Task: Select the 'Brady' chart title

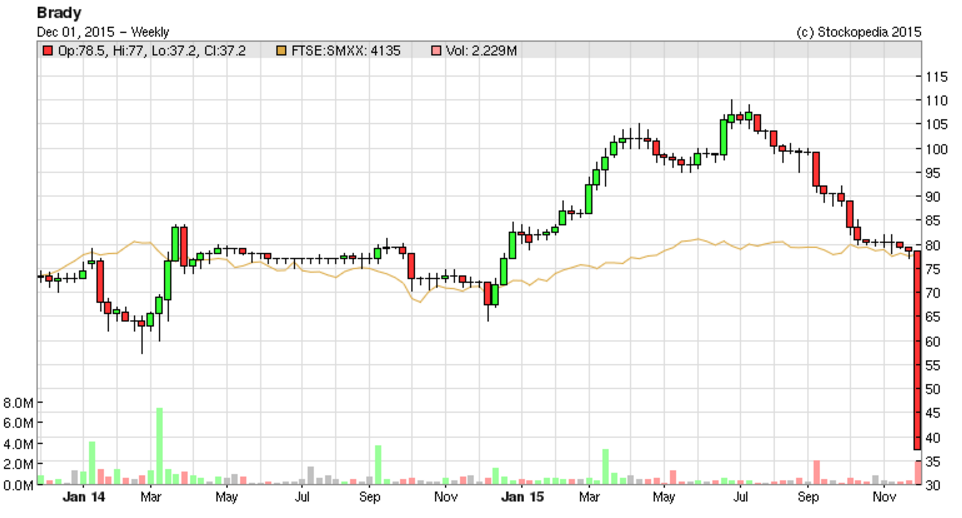Action: (x=59, y=13)
